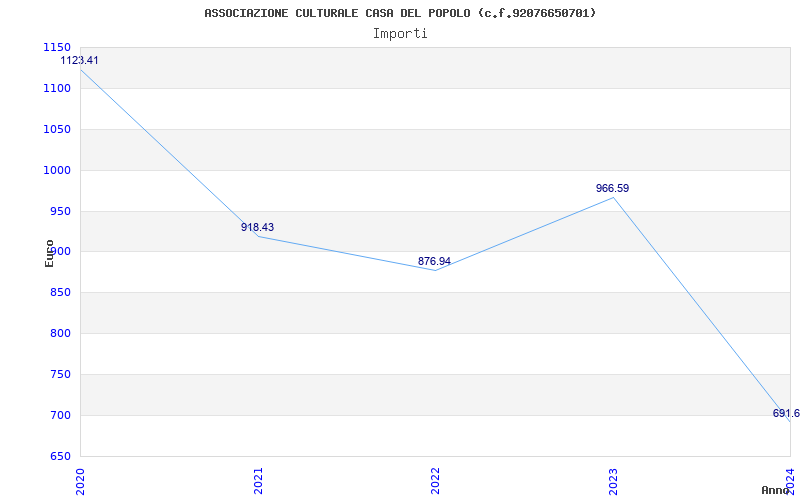Click the 1150 y-axis value
Viewport: 800px width, 500px height.
[x=57, y=47]
